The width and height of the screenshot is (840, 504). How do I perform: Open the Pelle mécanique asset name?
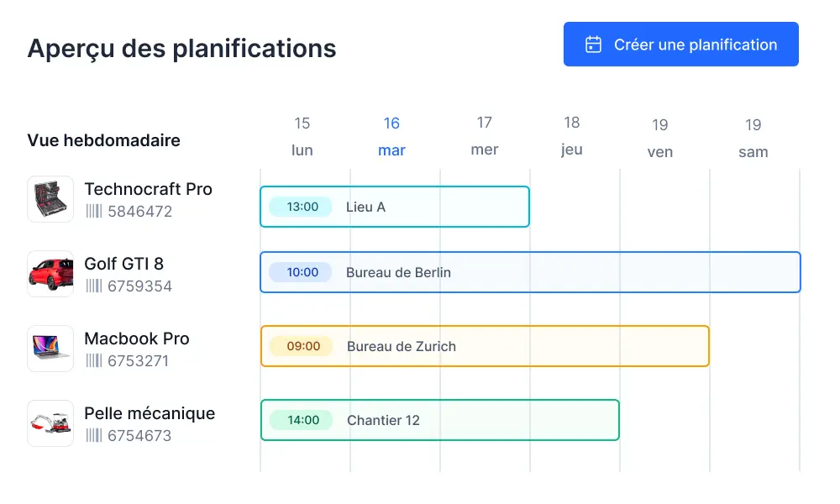pyautogui.click(x=150, y=413)
